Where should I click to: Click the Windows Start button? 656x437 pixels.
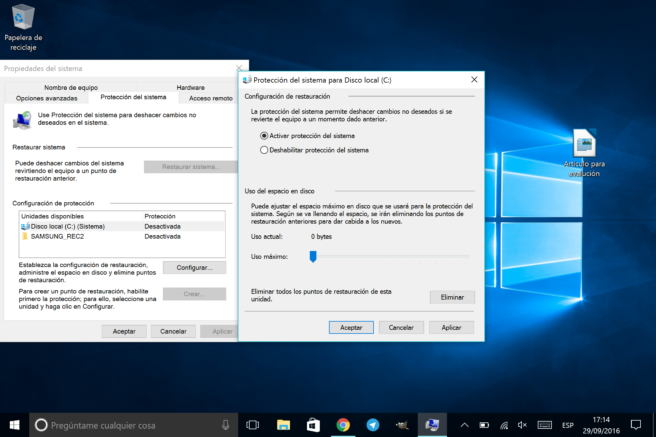pyautogui.click(x=14, y=425)
